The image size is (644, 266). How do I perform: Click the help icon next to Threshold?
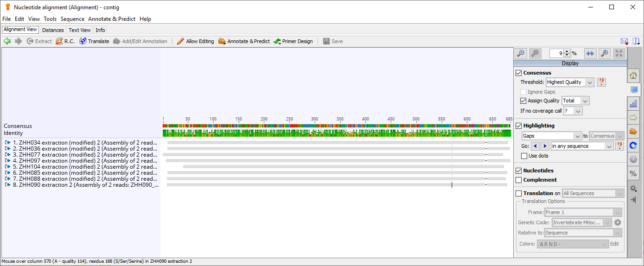[601, 82]
